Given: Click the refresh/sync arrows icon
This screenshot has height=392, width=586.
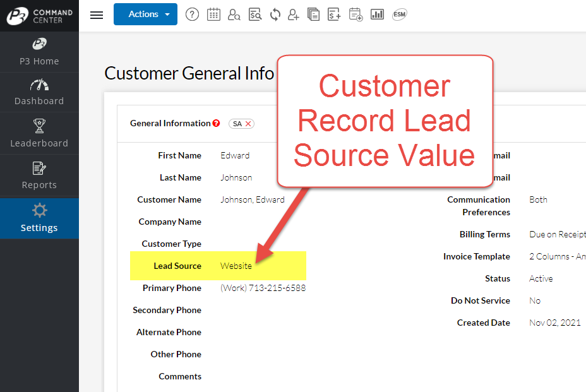Looking at the screenshot, I should click(x=275, y=14).
